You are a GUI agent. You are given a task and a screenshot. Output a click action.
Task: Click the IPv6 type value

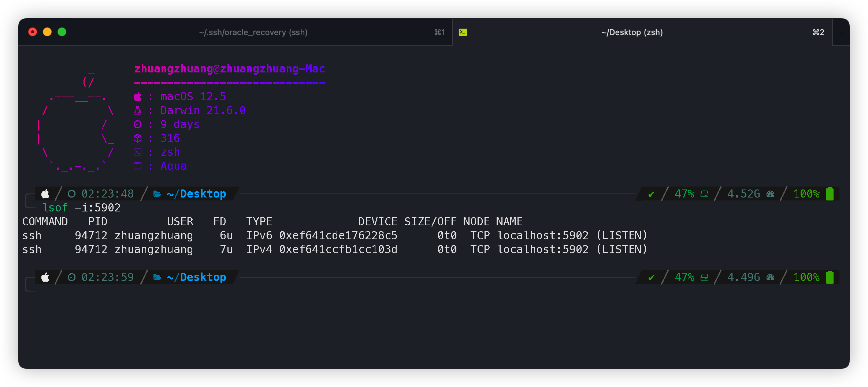click(x=259, y=236)
